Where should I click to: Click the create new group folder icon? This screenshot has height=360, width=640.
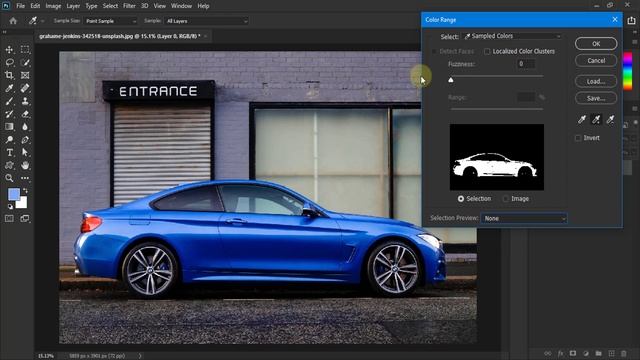click(x=598, y=353)
